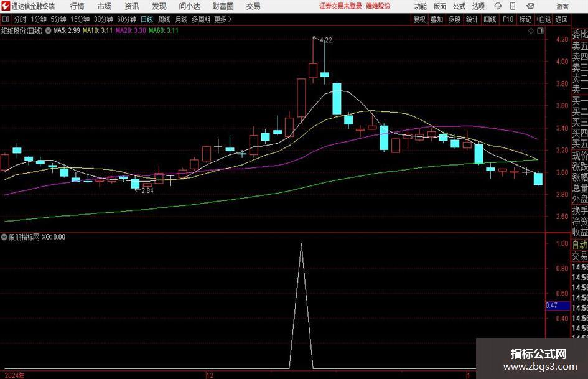588x379 pixels.
Task: Open the mobile phone icon in top bar
Action: click(513, 6)
